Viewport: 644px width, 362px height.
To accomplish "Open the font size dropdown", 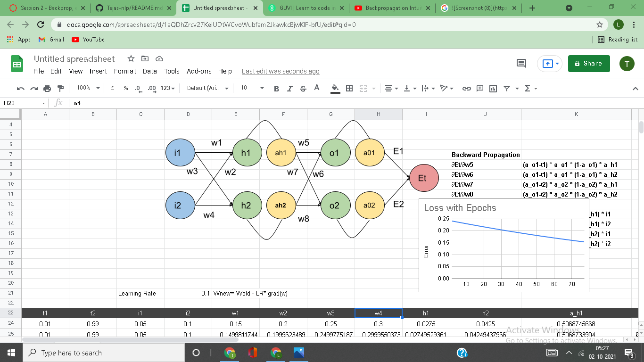I will click(x=252, y=88).
